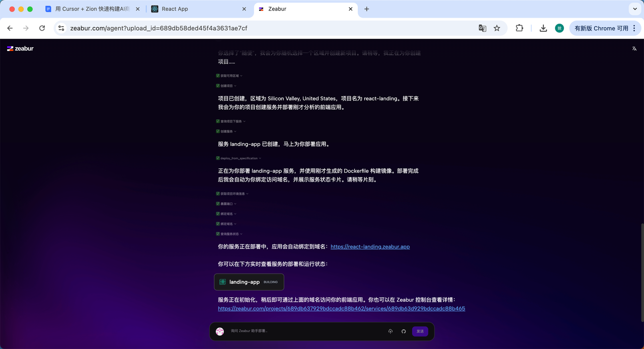Close the React App tab

tap(245, 9)
